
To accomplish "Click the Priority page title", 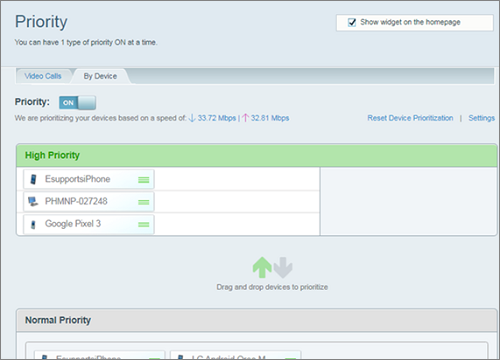I will (x=41, y=22).
